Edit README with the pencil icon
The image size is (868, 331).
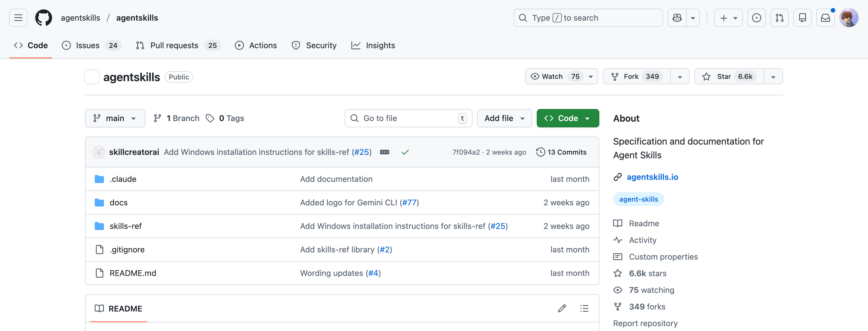point(562,308)
